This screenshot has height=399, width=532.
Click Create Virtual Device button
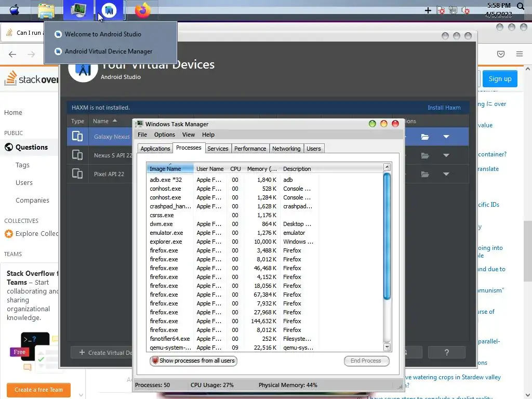102,353
